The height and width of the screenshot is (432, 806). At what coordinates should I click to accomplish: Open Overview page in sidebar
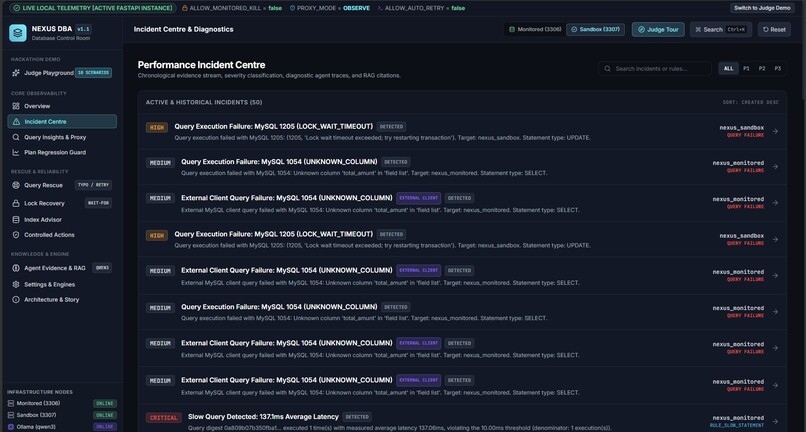[x=62, y=106]
